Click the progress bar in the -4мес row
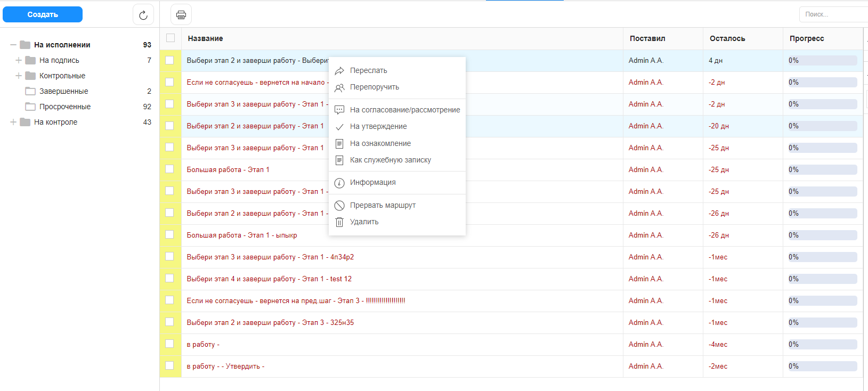The height and width of the screenshot is (391, 868). [x=823, y=345]
